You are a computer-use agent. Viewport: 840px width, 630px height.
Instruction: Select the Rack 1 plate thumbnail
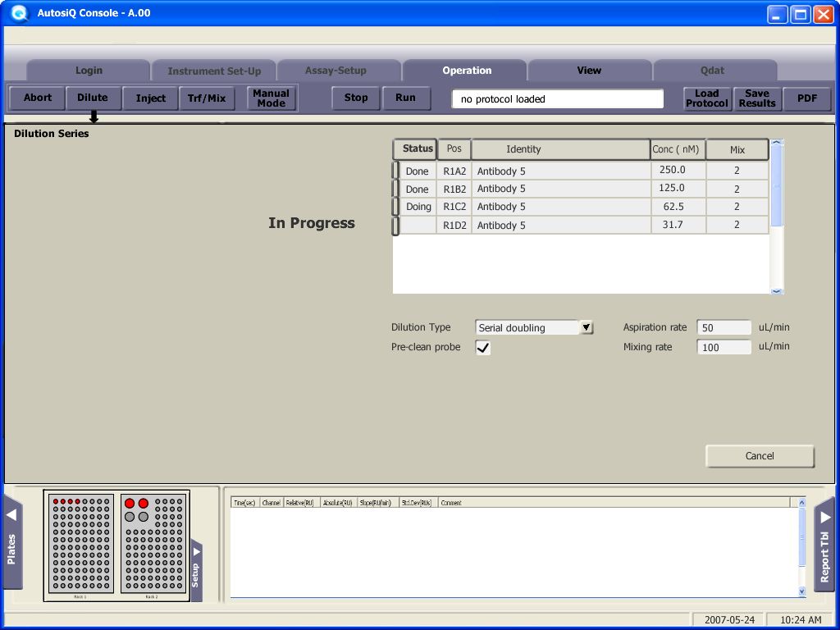80,543
